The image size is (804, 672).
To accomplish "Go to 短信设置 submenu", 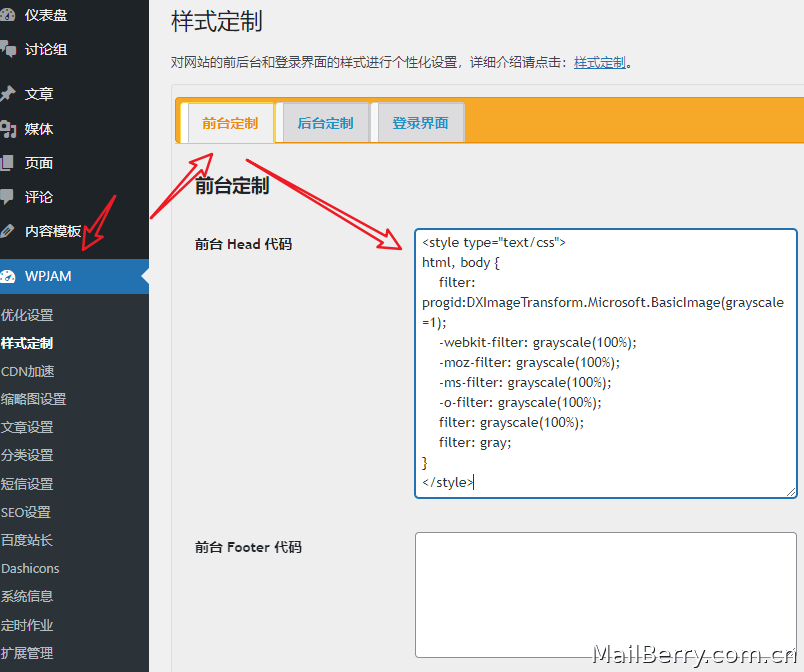I will click(x=27, y=484).
